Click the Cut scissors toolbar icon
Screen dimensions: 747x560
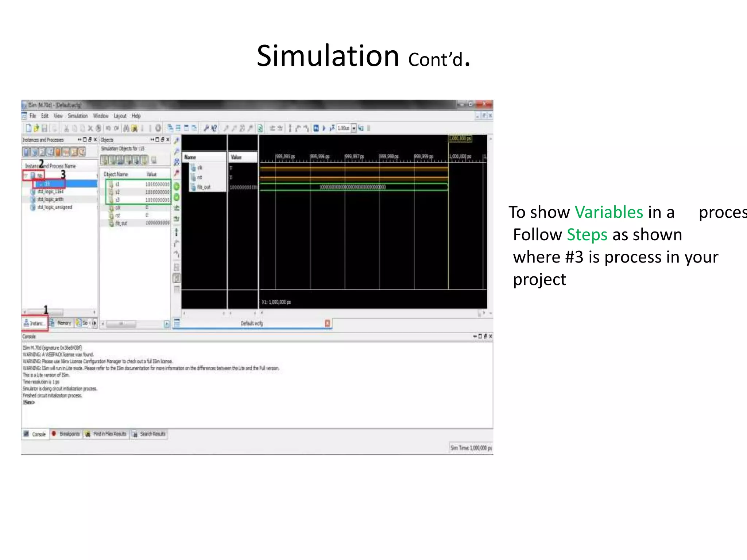click(x=66, y=128)
